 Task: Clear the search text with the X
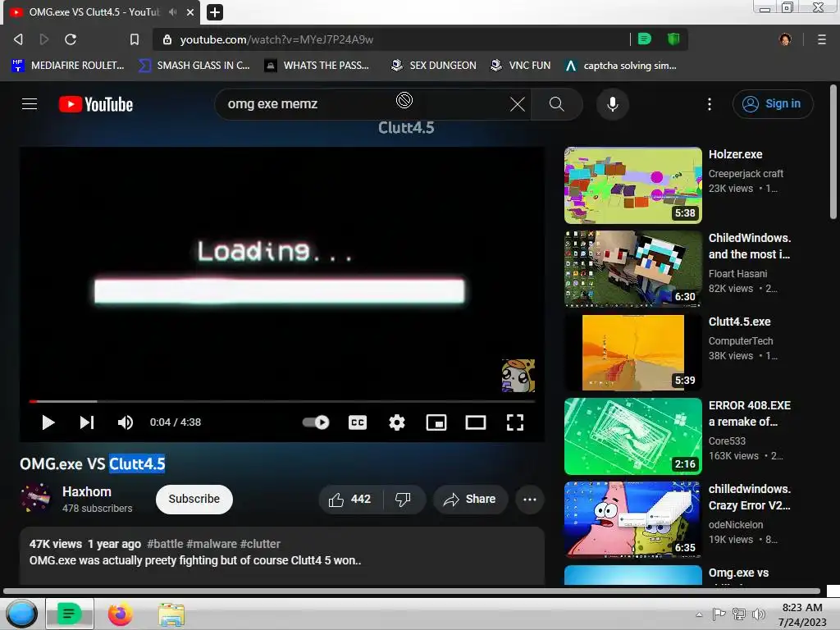point(518,104)
